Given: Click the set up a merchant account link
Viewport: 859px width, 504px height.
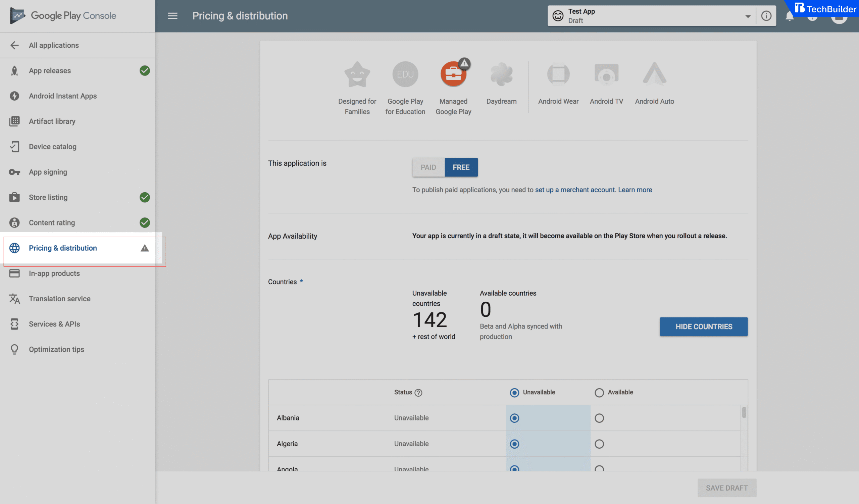Looking at the screenshot, I should [x=575, y=190].
